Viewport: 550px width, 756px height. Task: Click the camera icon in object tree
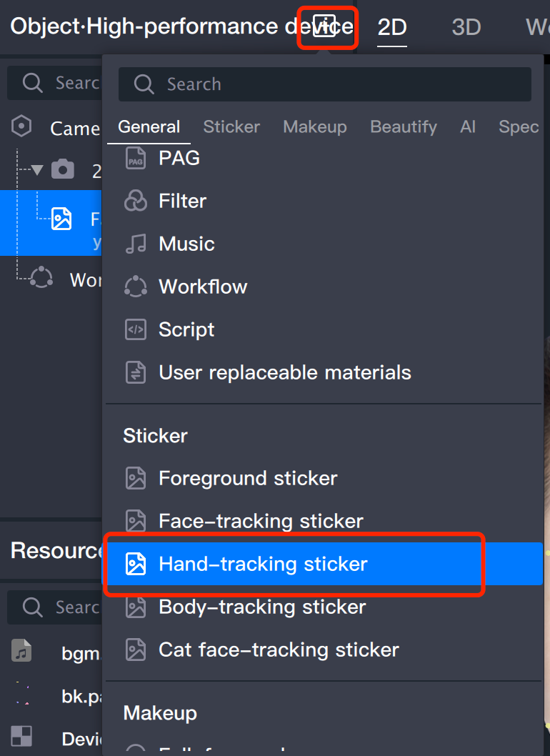pos(63,170)
